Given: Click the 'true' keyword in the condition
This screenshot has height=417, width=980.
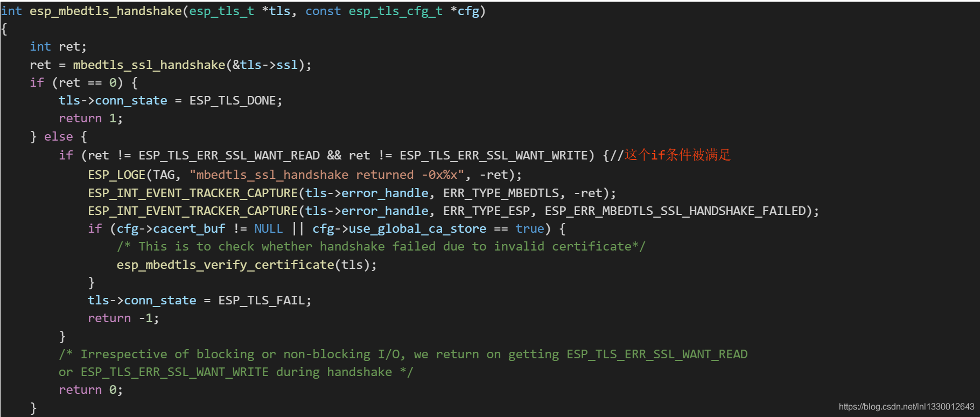Looking at the screenshot, I should pos(530,229).
